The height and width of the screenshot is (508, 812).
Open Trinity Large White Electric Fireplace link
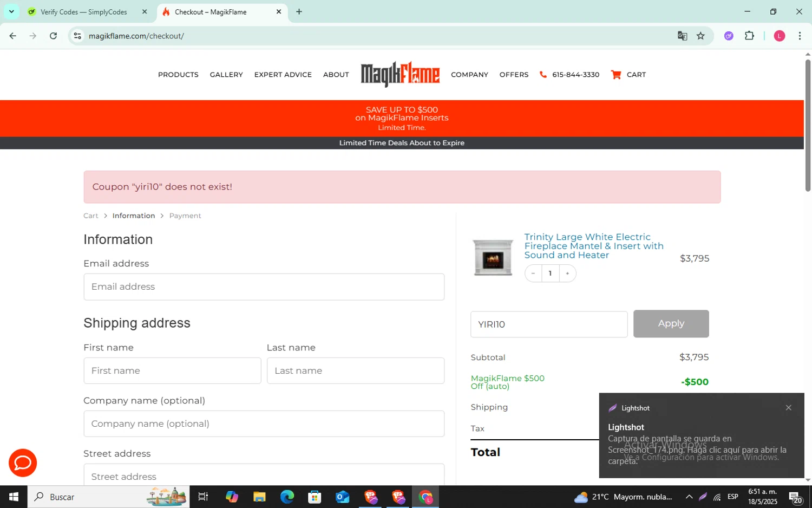(594, 246)
